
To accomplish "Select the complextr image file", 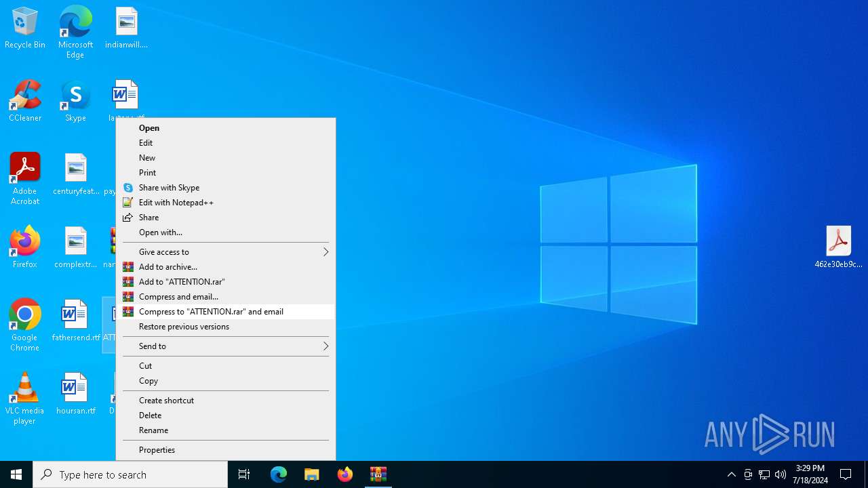I will [x=76, y=247].
